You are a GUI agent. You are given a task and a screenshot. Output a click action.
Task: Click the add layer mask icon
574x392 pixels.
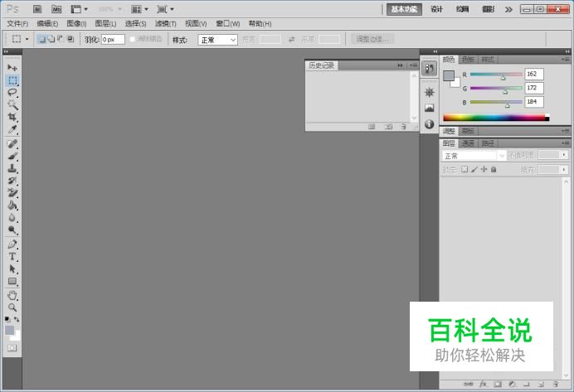pyautogui.click(x=498, y=384)
